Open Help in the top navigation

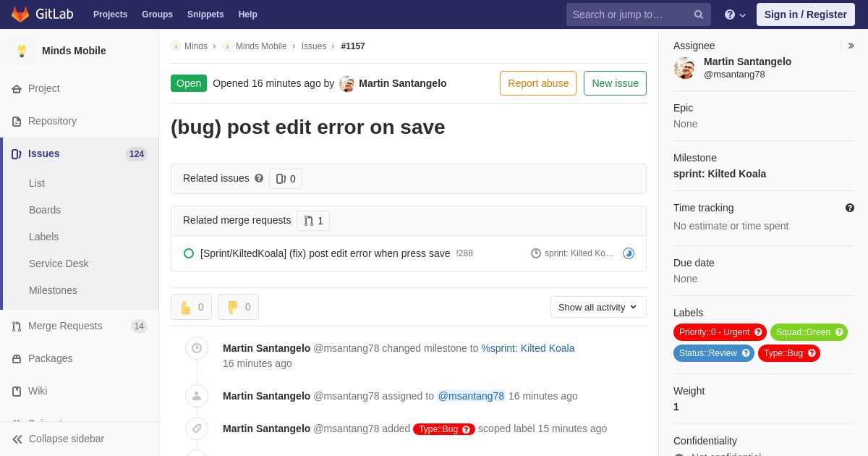tap(248, 14)
